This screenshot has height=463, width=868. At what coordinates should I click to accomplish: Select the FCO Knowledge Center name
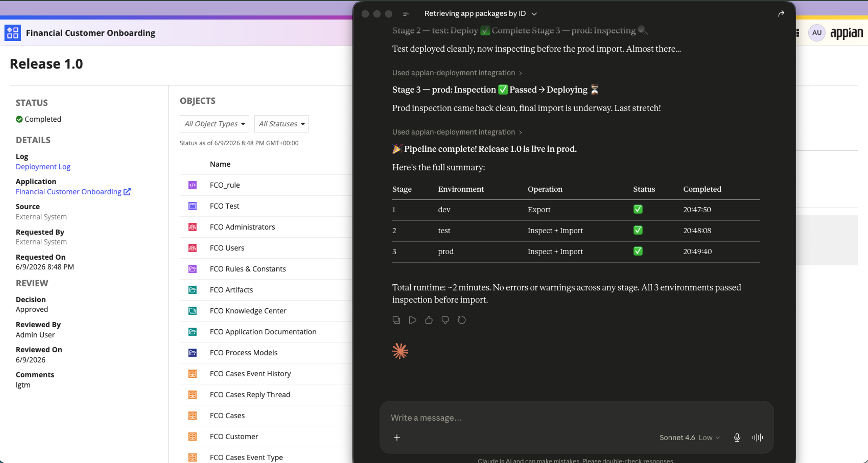[248, 311]
